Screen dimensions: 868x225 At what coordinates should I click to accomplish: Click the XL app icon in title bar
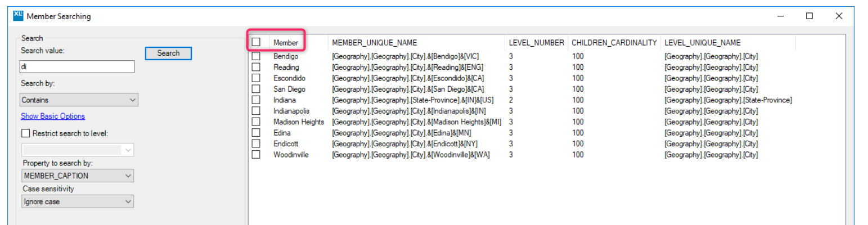point(17,16)
